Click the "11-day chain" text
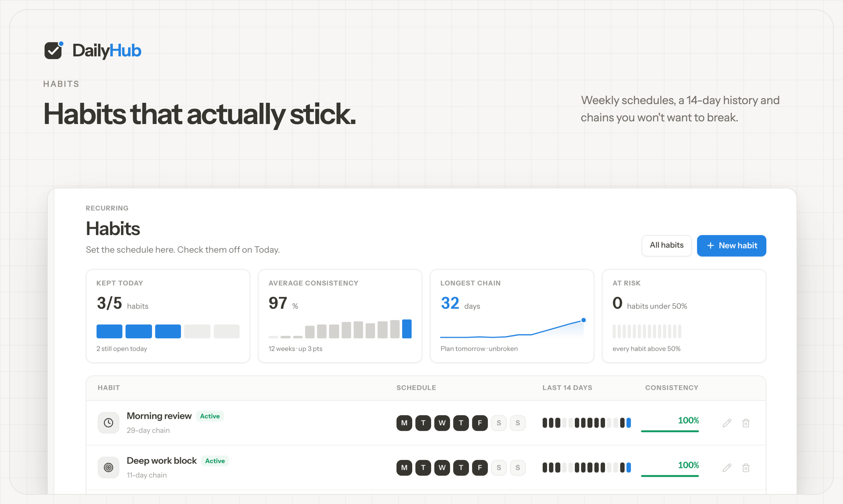Viewport: 843px width, 504px height. pyautogui.click(x=146, y=475)
